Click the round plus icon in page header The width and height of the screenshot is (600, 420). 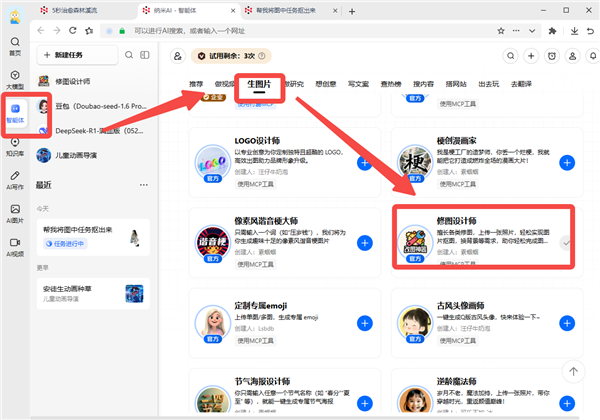point(531,56)
